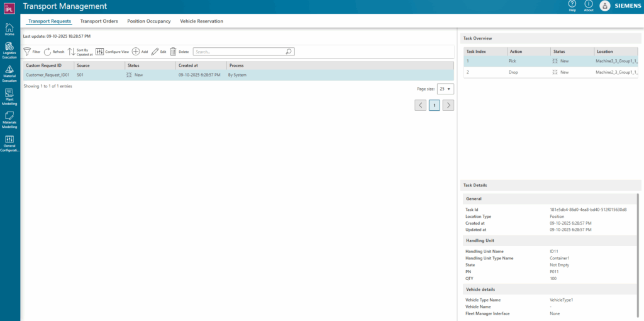Click the Handling Unit section header
Viewport: 644px width, 321px height.
tap(550, 240)
